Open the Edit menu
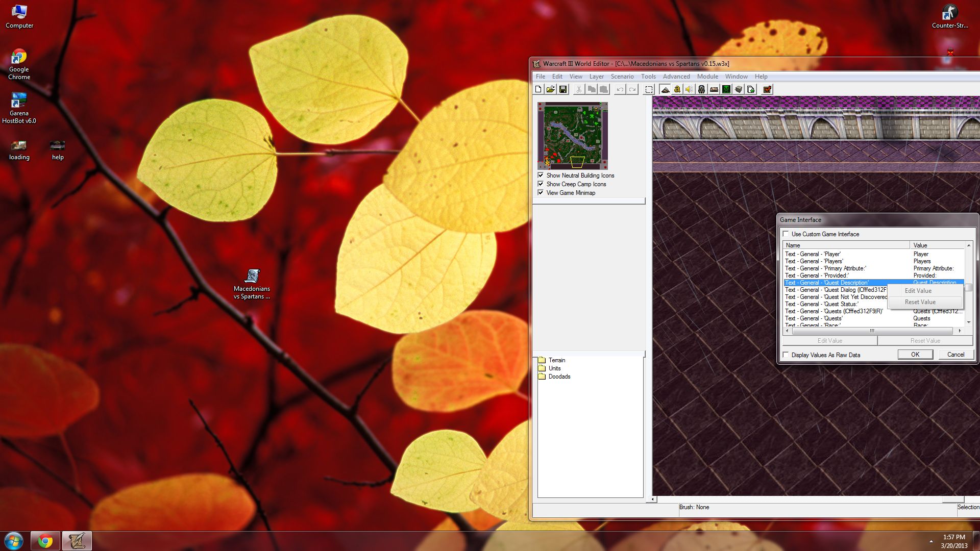Screen dimensions: 980x551 click(x=557, y=77)
